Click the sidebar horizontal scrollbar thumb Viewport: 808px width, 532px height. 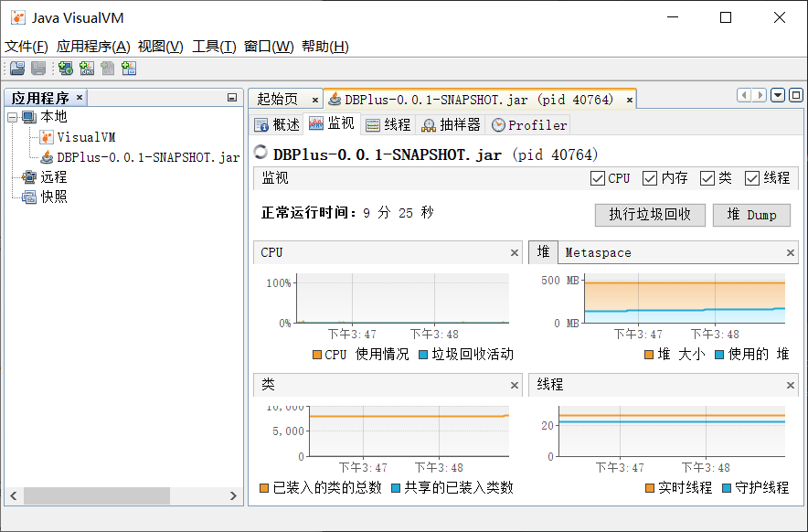tap(97, 496)
